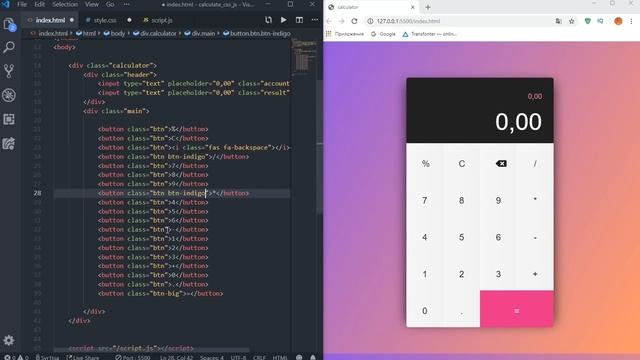Expand the button.btn.btn-indigo breadcrumb

(257, 33)
